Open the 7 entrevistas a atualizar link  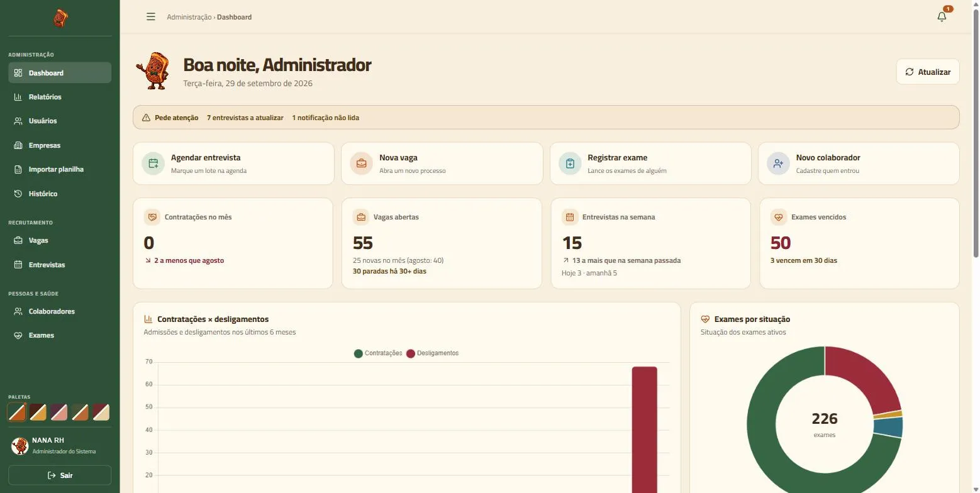[245, 118]
